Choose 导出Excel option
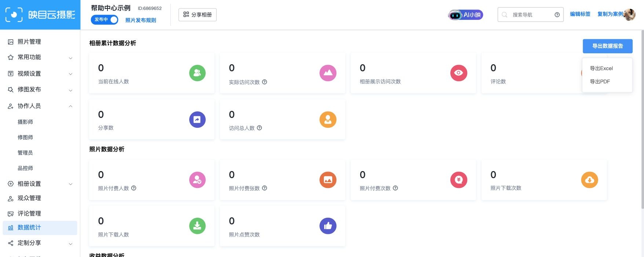644x257 pixels. [x=601, y=68]
